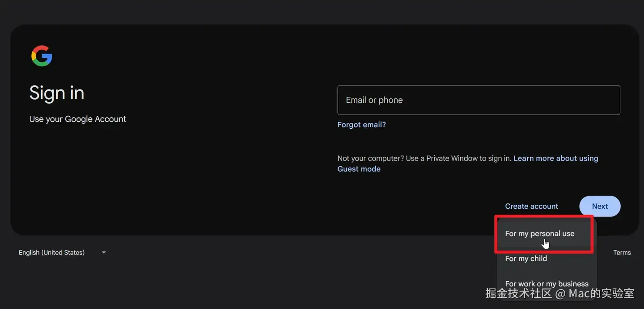Choose For work or my business
The height and width of the screenshot is (309, 644).
546,284
